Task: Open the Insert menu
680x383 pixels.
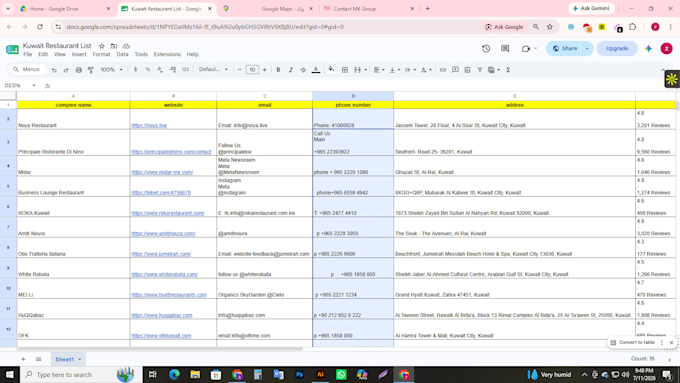Action: pyautogui.click(x=79, y=54)
